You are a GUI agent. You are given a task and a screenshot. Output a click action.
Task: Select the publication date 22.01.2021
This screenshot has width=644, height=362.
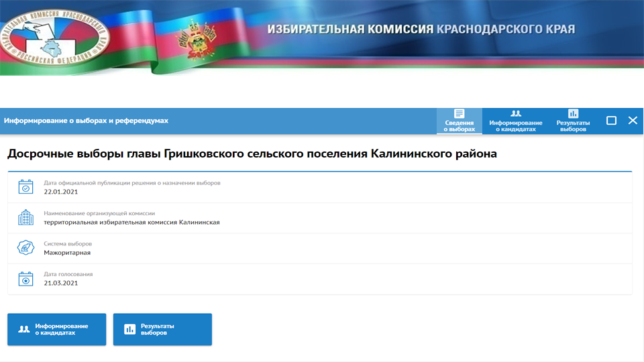(x=61, y=192)
